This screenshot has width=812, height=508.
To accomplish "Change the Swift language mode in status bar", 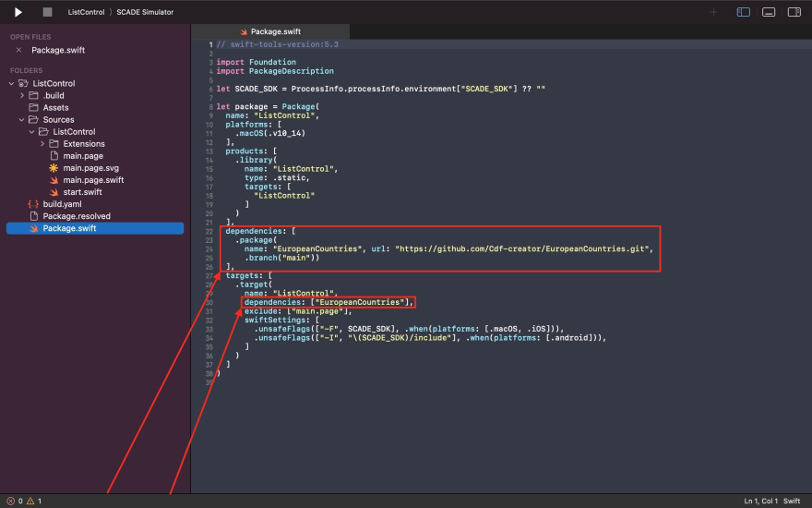I will click(x=792, y=501).
